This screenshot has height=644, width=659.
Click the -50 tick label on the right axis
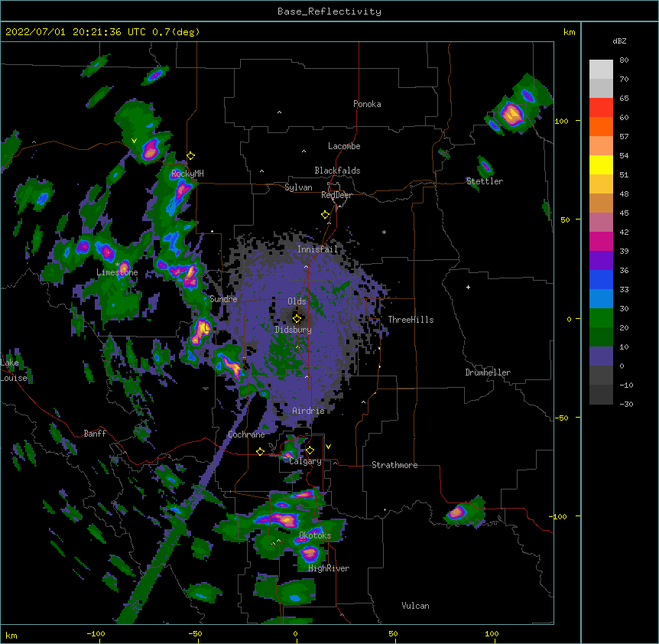click(561, 418)
